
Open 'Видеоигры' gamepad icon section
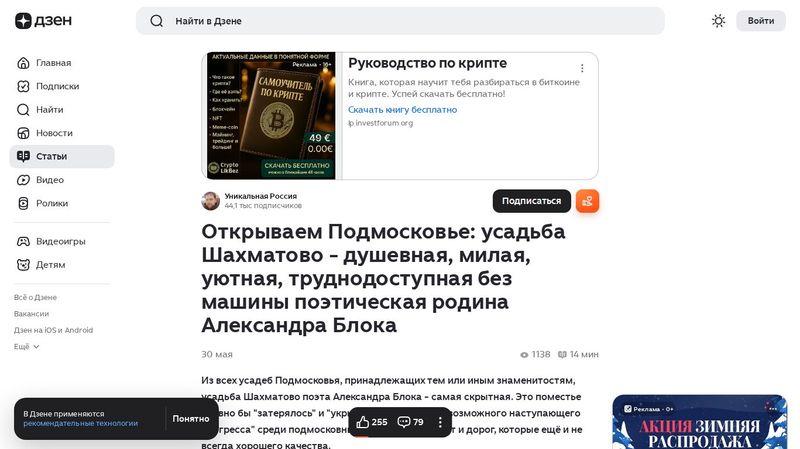(24, 241)
